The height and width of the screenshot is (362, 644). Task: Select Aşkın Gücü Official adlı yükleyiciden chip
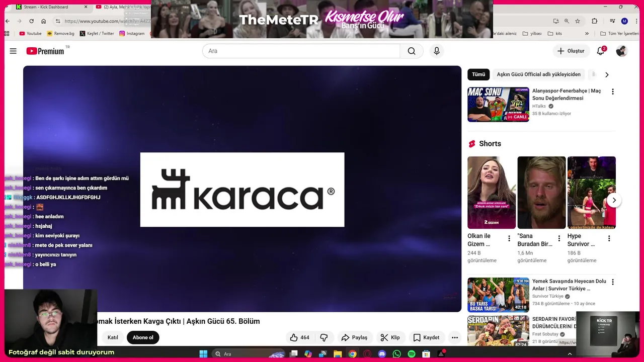coord(538,74)
